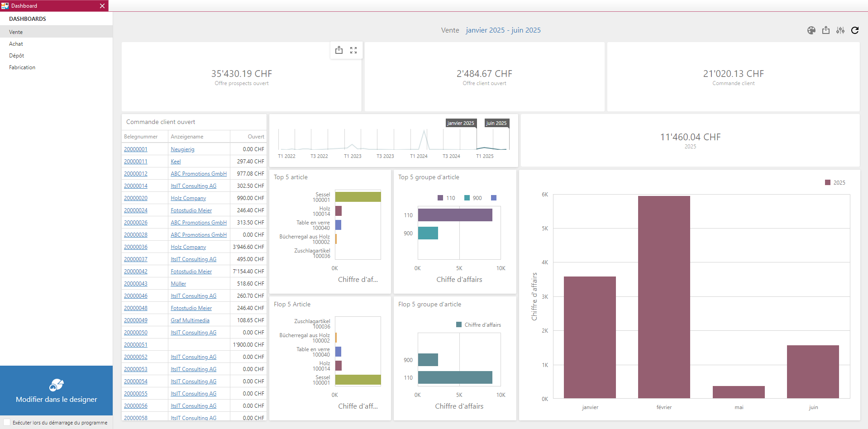Open the color palette options
The image size is (868, 429).
pyautogui.click(x=811, y=30)
